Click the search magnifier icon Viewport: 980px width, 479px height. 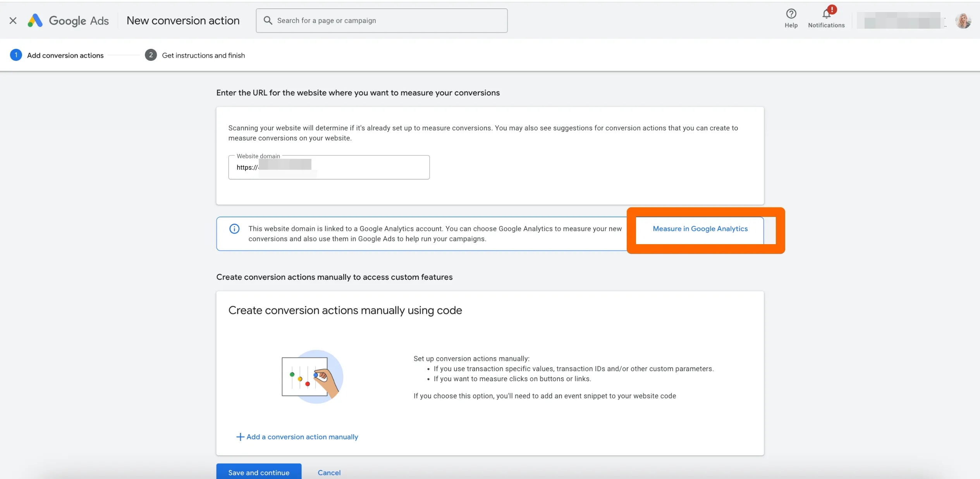268,20
